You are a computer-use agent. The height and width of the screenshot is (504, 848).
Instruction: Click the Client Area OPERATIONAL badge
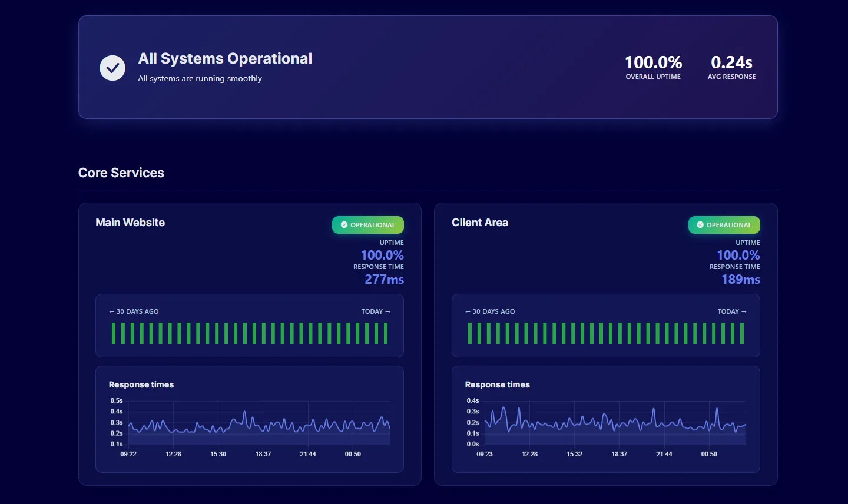click(724, 225)
